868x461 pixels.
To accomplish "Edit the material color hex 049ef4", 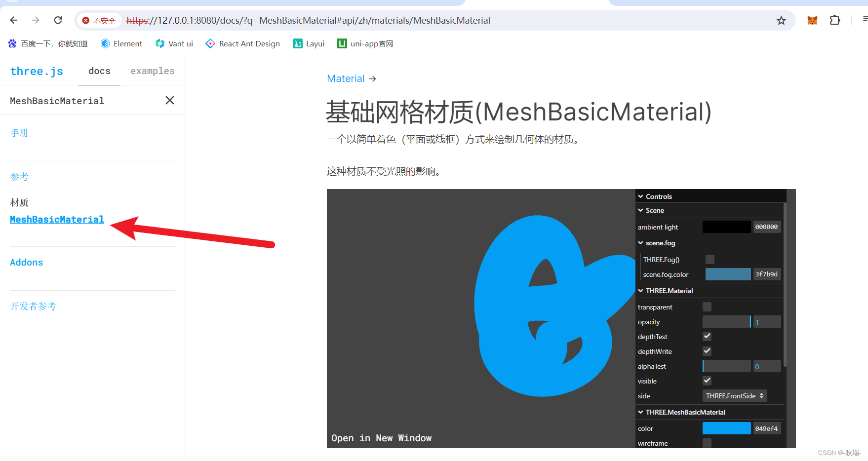I will coord(767,428).
